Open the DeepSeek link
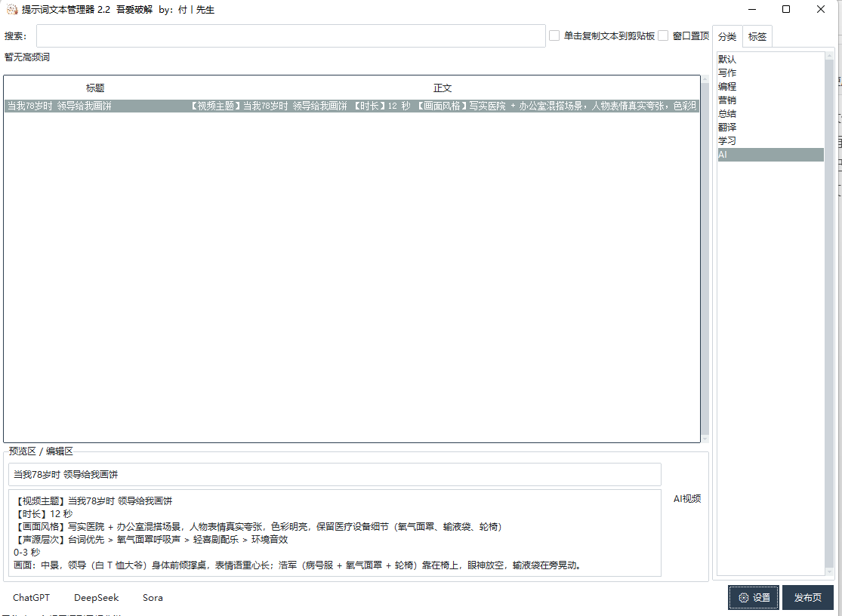 click(x=96, y=597)
